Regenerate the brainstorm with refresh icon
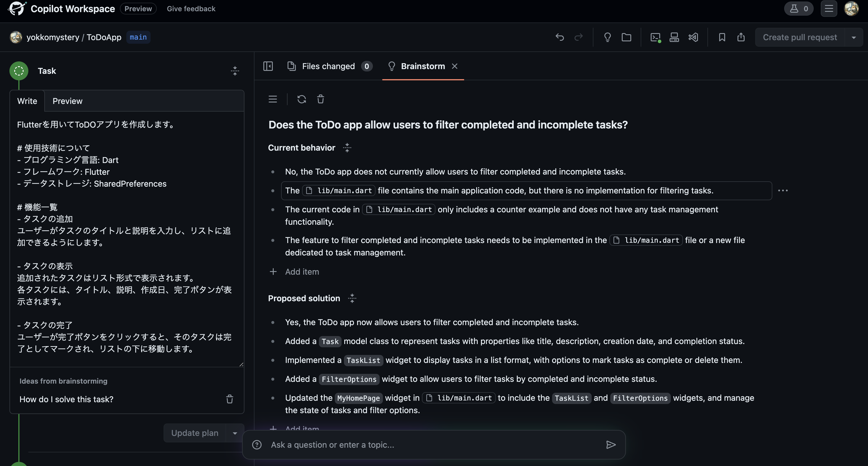The image size is (868, 466). [x=301, y=99]
